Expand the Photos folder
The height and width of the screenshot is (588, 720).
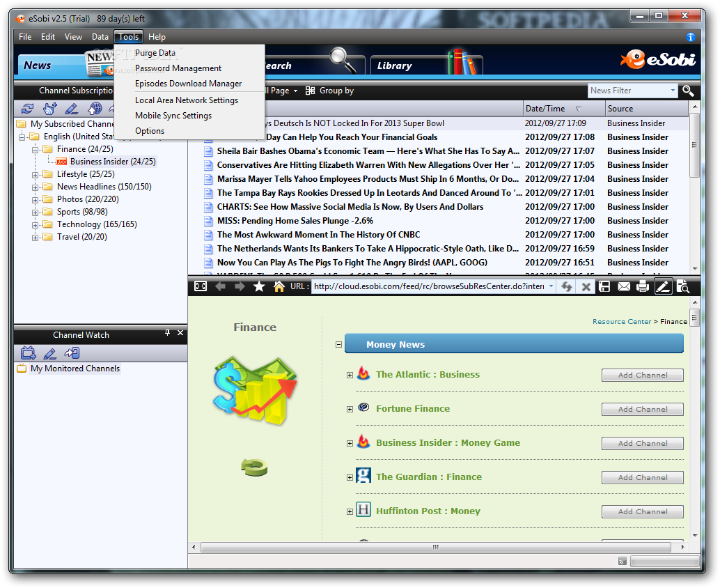coord(35,200)
